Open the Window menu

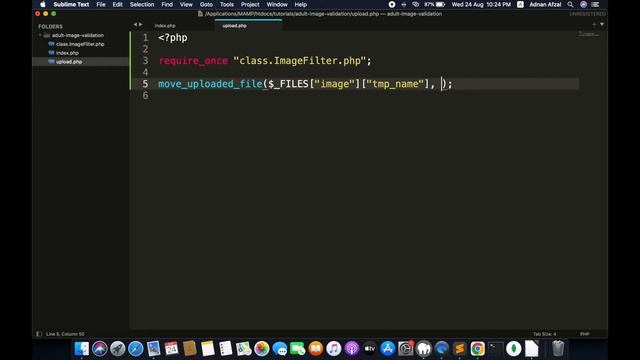(x=277, y=4)
